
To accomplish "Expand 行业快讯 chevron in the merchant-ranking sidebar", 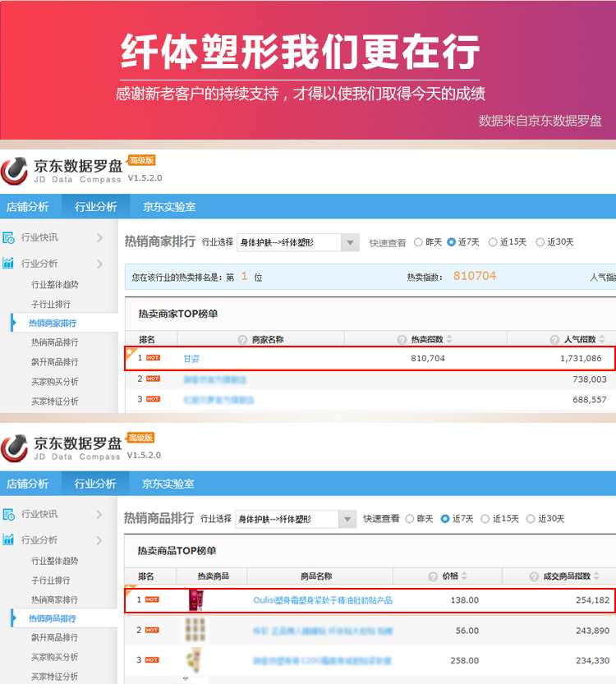I will (x=100, y=238).
